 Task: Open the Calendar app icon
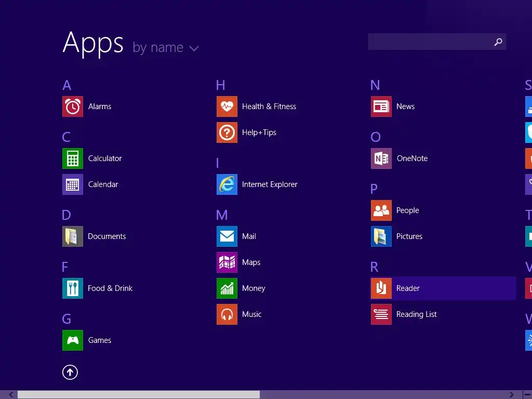(x=73, y=184)
